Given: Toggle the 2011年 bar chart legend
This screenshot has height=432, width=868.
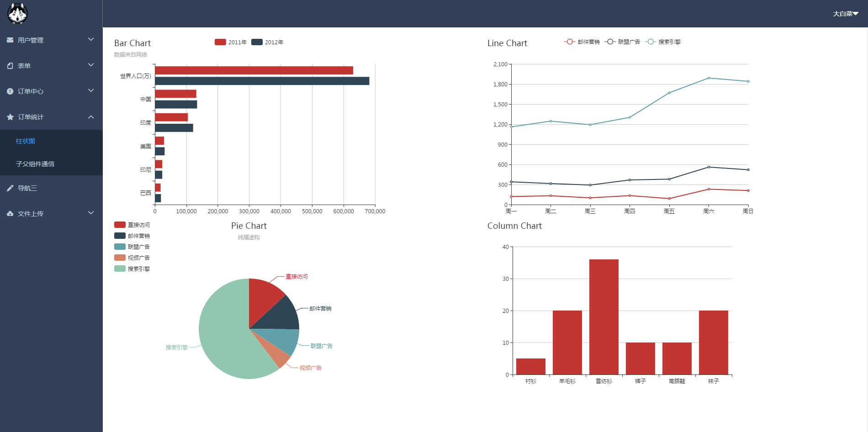Looking at the screenshot, I should 230,42.
